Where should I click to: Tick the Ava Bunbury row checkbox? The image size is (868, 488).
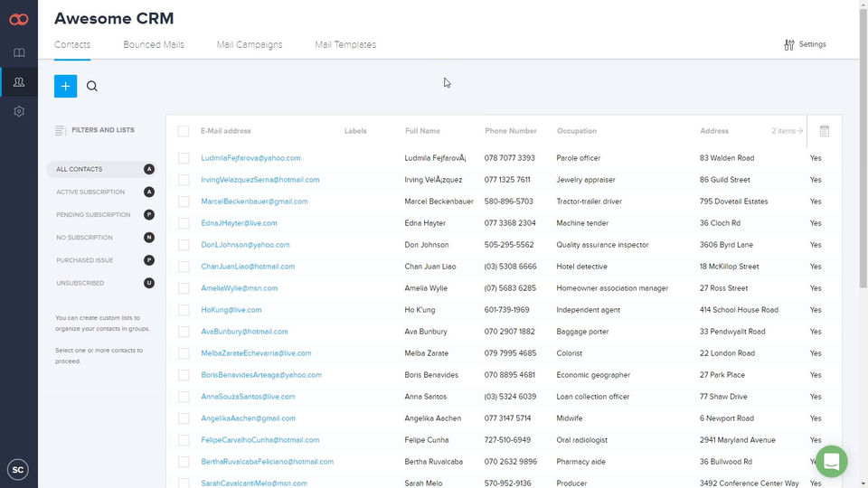coord(184,332)
